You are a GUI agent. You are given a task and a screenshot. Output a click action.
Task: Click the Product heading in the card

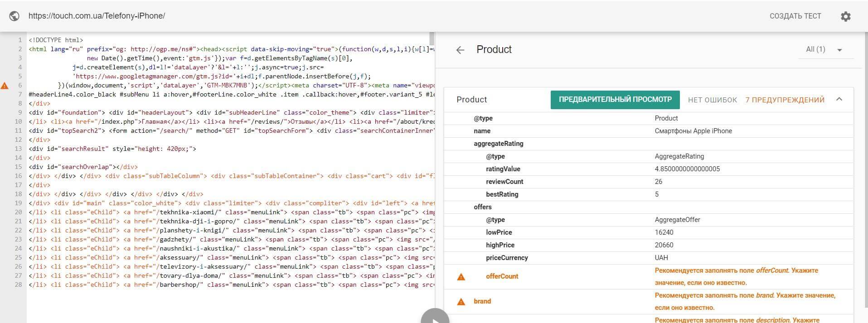click(x=471, y=100)
